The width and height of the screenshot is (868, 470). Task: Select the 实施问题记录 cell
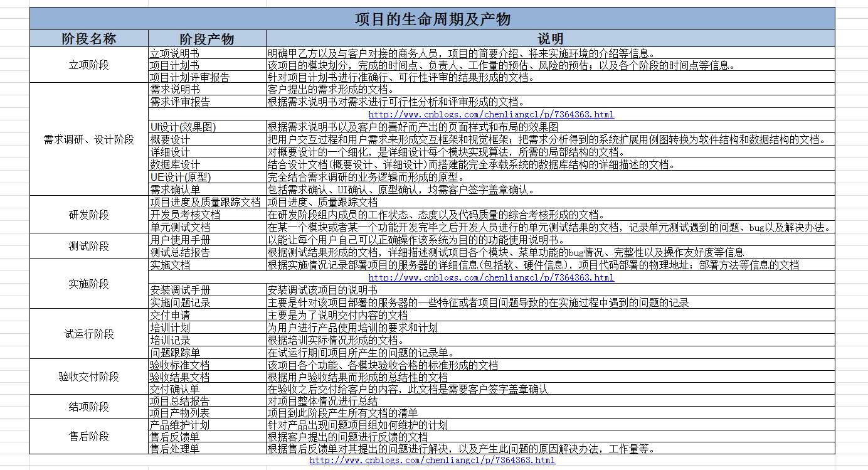click(207, 302)
